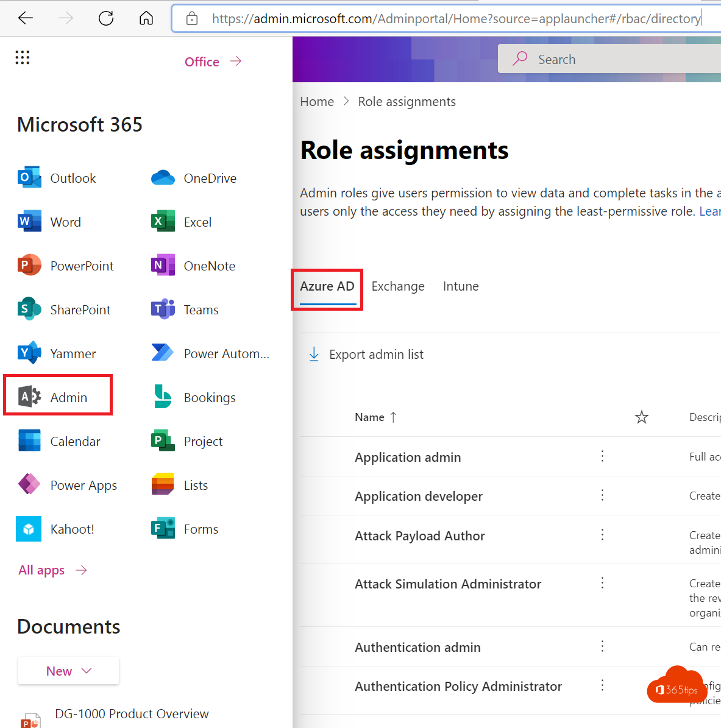721x728 pixels.
Task: Focus the admin center Search box
Action: [609, 59]
